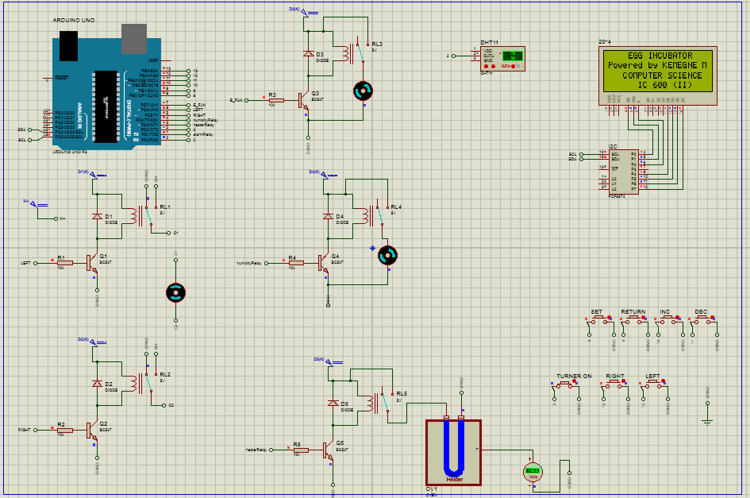Select transistor Q3
This screenshot has width=750, height=498.
pos(304,100)
